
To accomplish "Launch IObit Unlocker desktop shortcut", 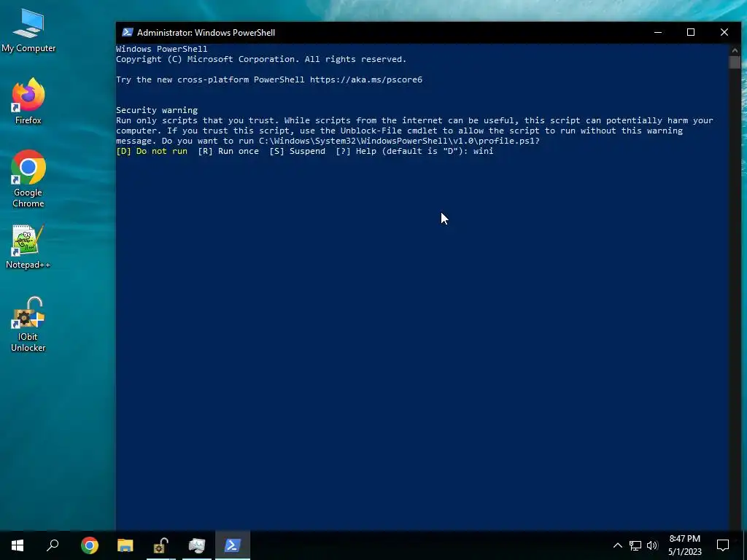I will (28, 324).
